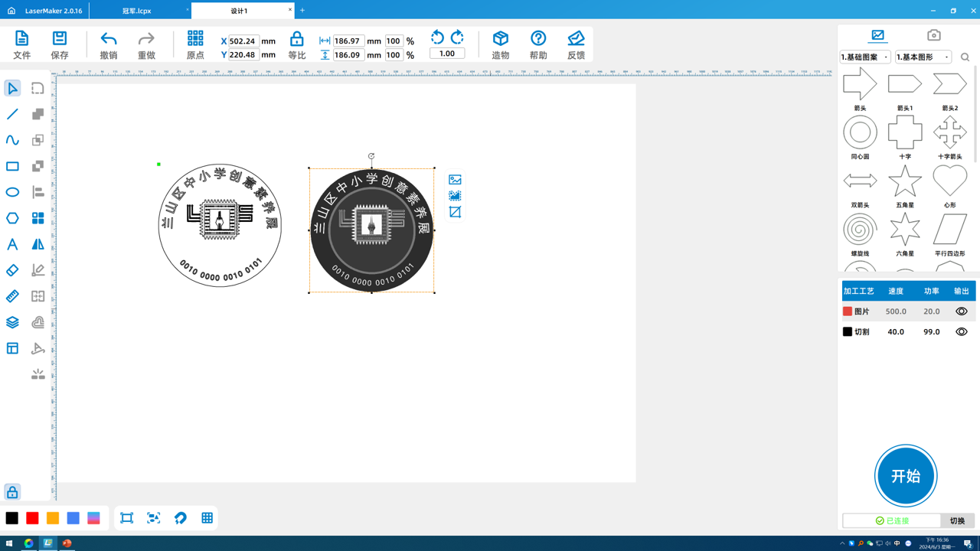The width and height of the screenshot is (980, 551).
Task: Expand the 1.基本图形 subcategory dropdown
Action: click(x=923, y=57)
